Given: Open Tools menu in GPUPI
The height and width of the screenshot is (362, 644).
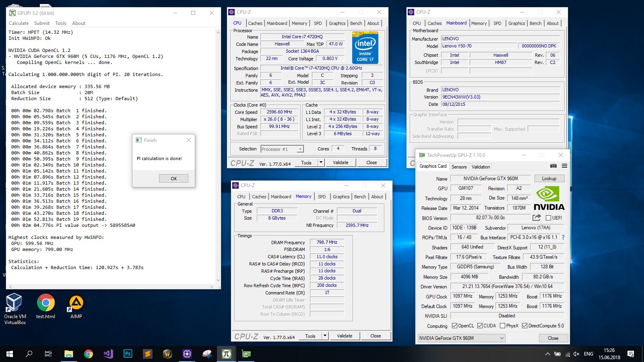Looking at the screenshot, I should pyautogui.click(x=61, y=23).
